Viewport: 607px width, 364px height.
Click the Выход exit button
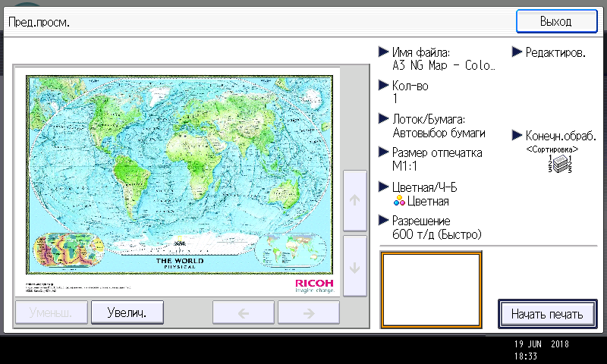(556, 21)
